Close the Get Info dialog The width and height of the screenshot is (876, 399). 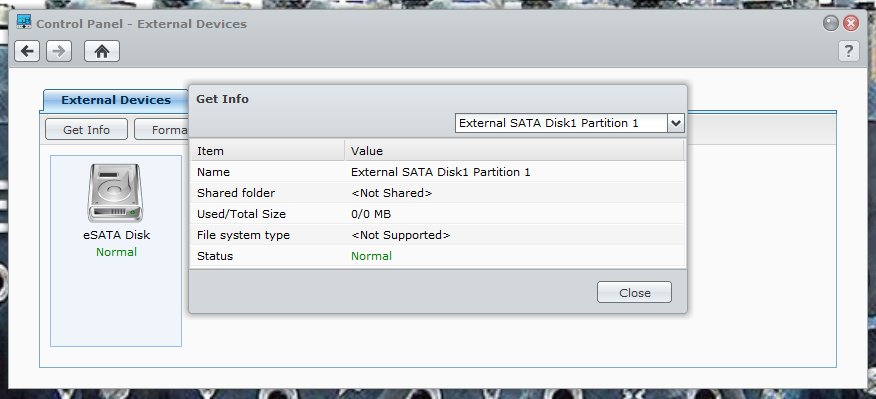pos(634,292)
